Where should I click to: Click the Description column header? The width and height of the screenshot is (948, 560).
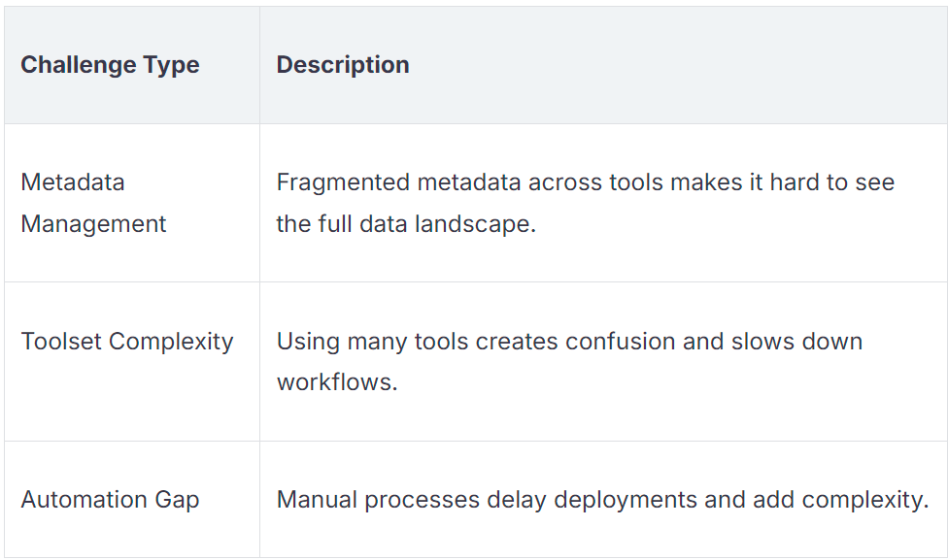343,65
